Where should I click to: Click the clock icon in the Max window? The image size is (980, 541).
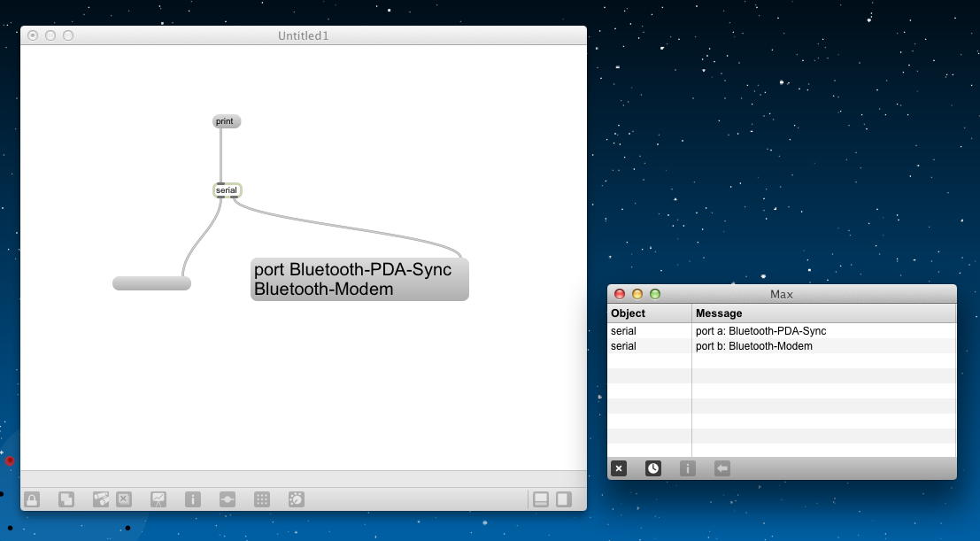[x=653, y=468]
